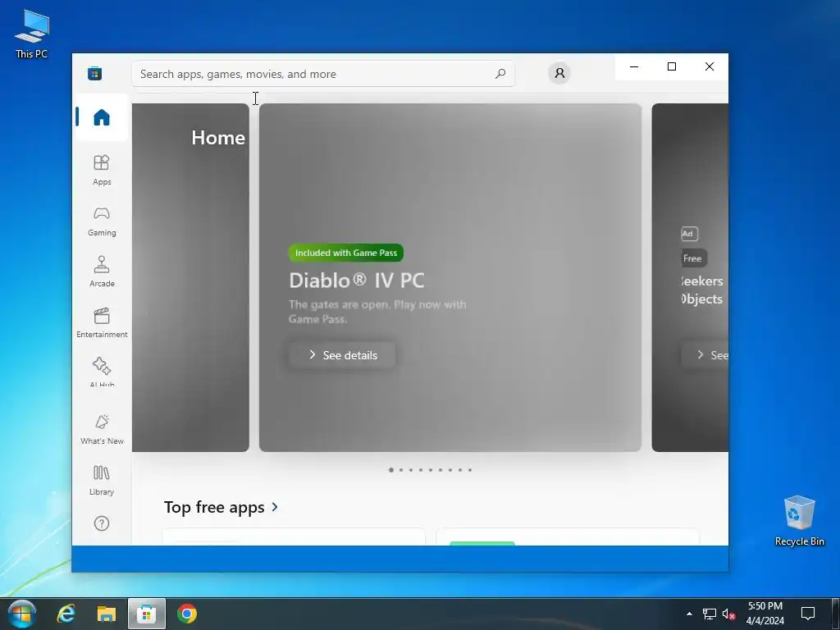Show hidden tray icons arrow
The image size is (840, 630).
tap(689, 614)
